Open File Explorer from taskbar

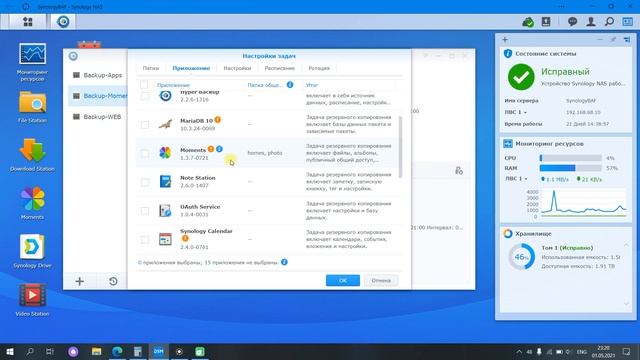pyautogui.click(x=96, y=351)
